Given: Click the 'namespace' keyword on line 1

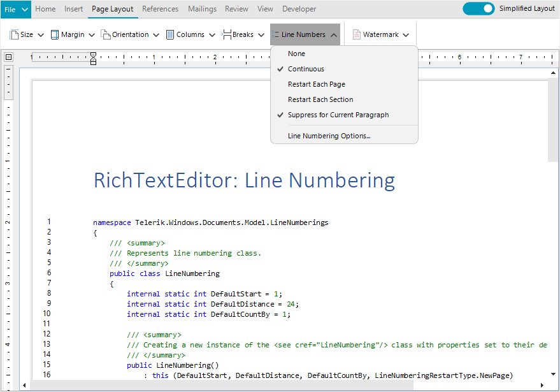Looking at the screenshot, I should click(112, 222).
